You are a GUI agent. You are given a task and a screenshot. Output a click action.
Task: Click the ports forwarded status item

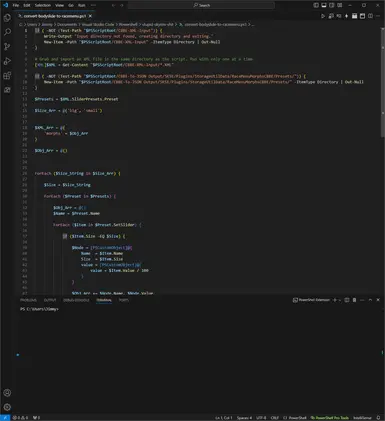tap(36, 418)
